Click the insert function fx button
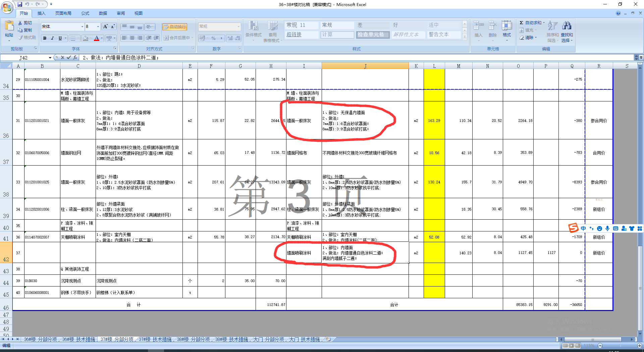The width and height of the screenshot is (644, 352). click(75, 57)
